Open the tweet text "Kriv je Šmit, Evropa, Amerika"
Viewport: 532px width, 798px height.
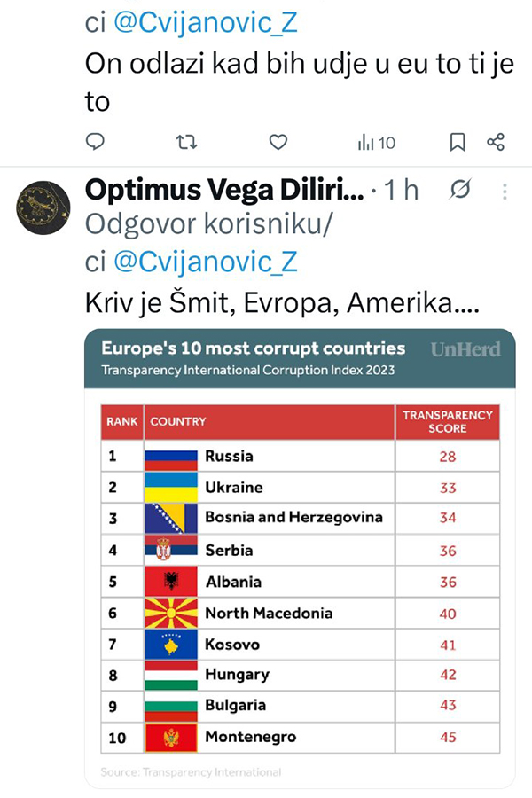(x=282, y=303)
